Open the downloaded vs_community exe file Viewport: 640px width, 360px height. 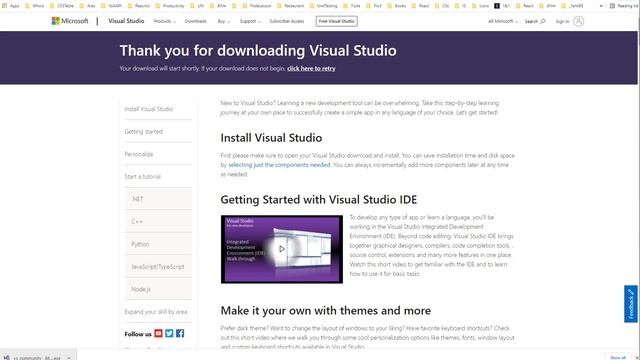33,358
